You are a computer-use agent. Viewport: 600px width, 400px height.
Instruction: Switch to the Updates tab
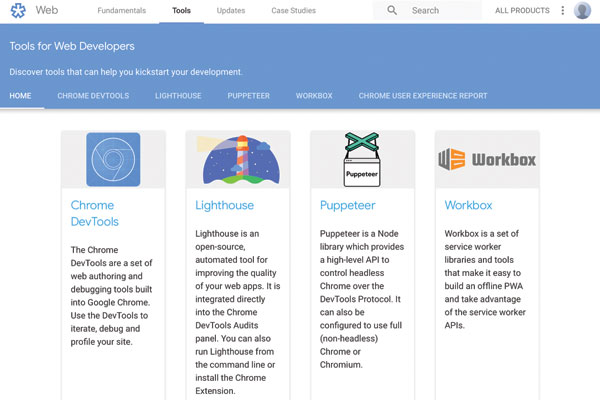click(230, 11)
